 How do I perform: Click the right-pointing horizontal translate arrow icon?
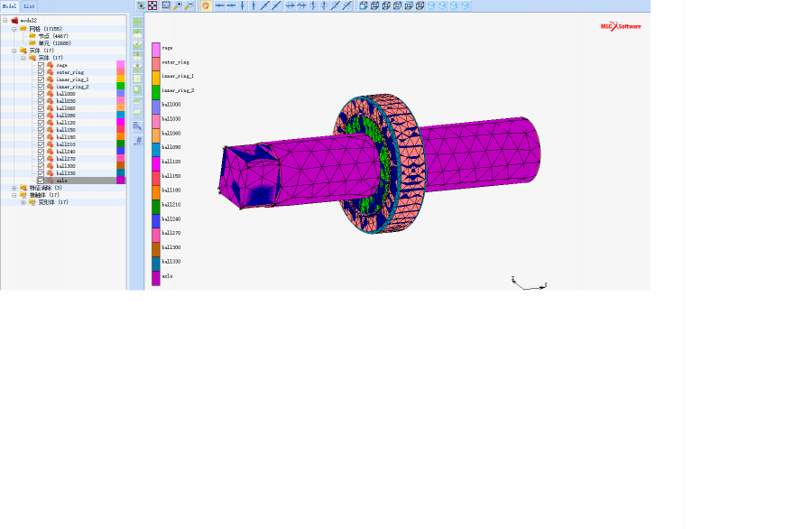[231, 5]
